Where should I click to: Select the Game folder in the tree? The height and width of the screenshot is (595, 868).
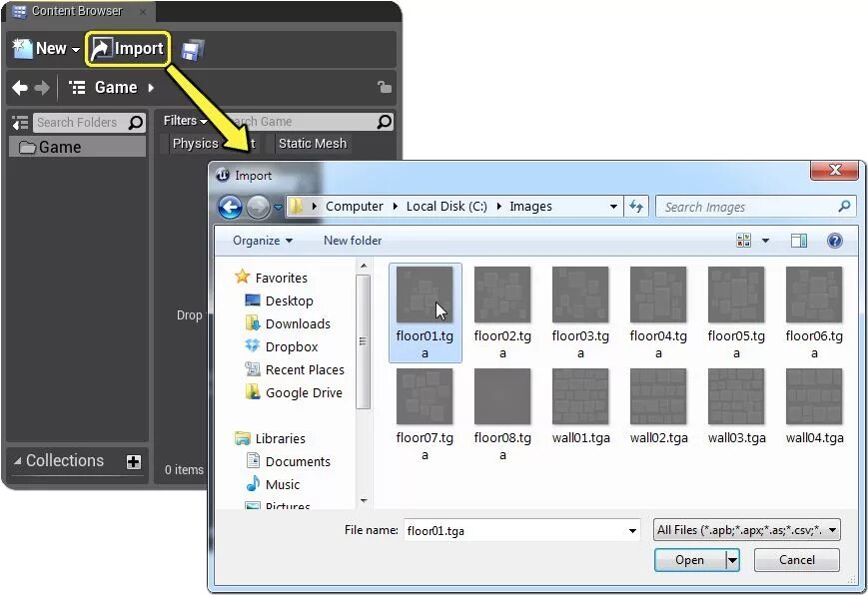tap(78, 147)
